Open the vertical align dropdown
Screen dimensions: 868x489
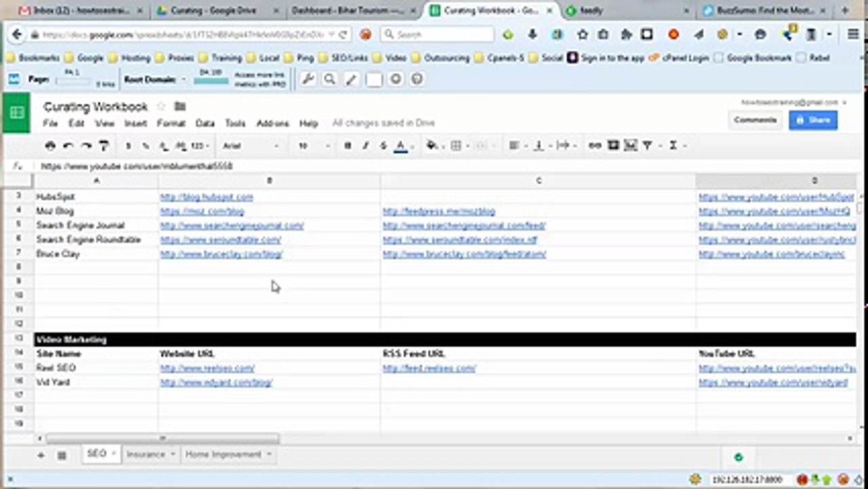click(x=541, y=145)
